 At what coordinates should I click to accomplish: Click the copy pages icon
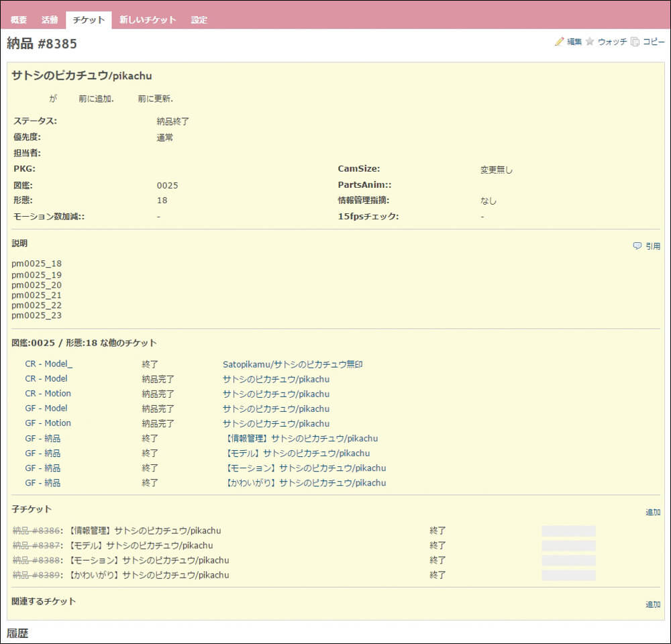635,42
